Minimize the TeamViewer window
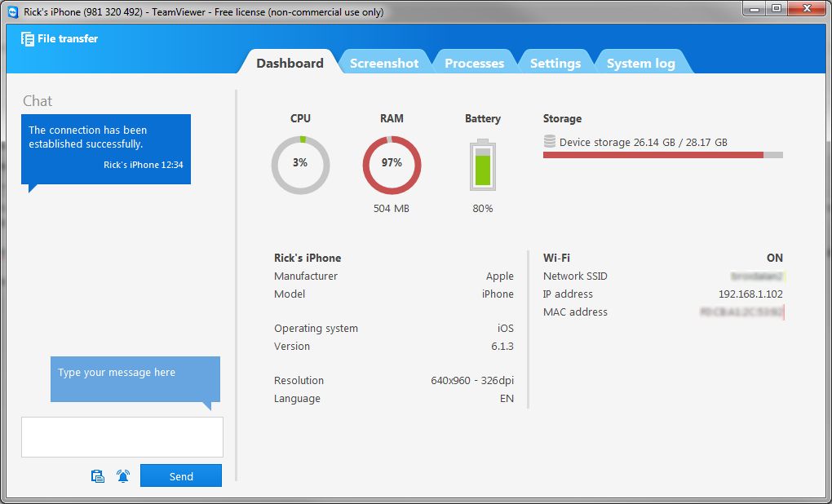This screenshot has height=504, width=832. pyautogui.click(x=755, y=8)
